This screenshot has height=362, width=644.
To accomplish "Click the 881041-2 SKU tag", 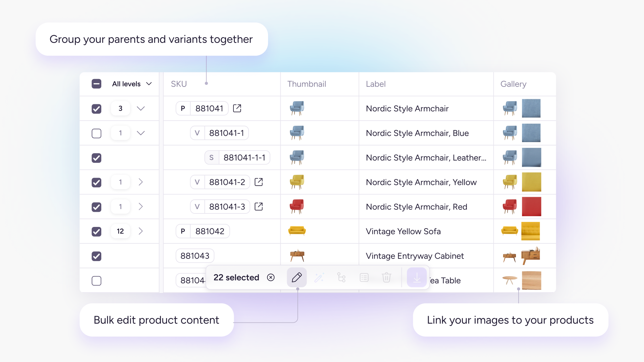I will pyautogui.click(x=227, y=182).
